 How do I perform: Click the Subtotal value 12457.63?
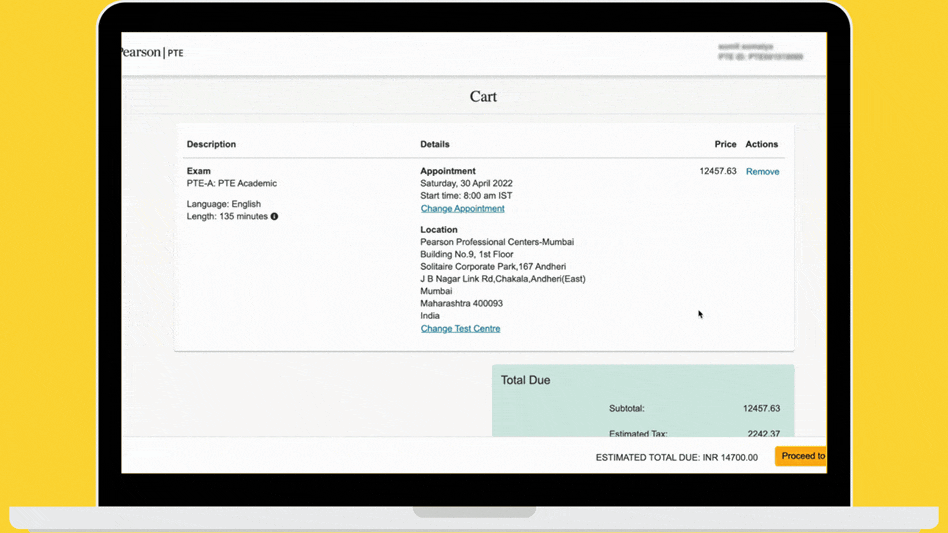761,409
